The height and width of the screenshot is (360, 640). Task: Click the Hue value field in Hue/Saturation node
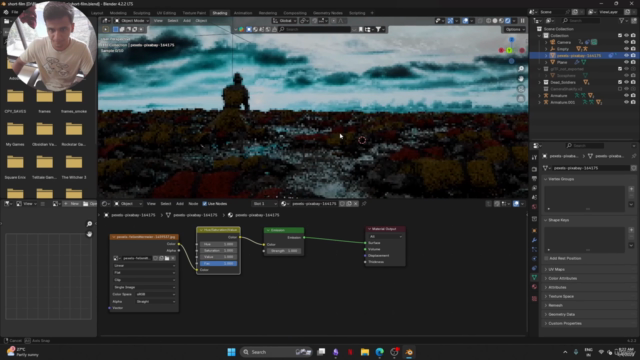[218, 244]
